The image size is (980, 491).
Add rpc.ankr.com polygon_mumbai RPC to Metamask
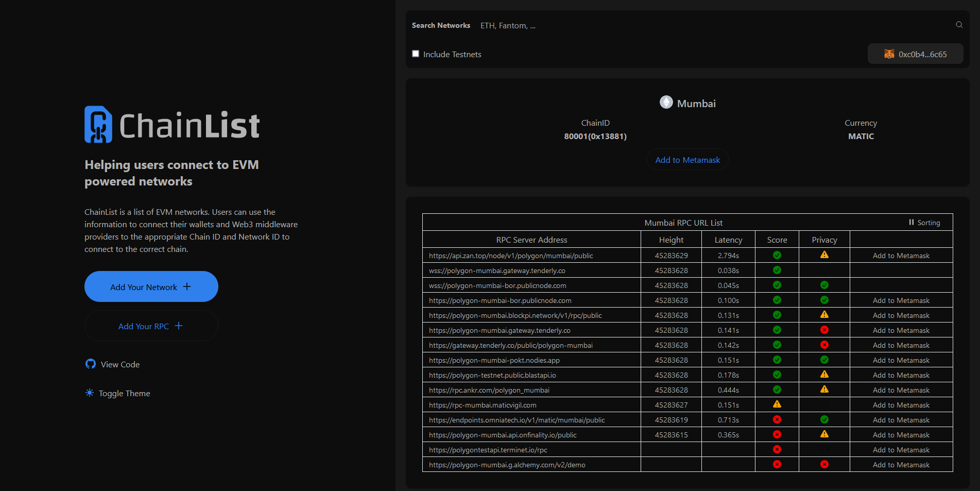901,391
